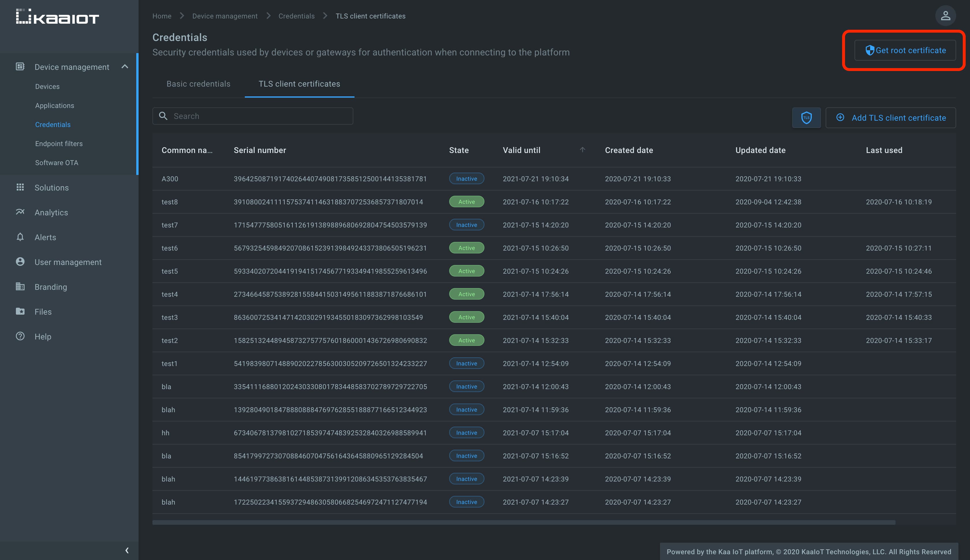Open Alerts section in sidebar
Viewport: 970px width, 560px height.
click(x=45, y=237)
